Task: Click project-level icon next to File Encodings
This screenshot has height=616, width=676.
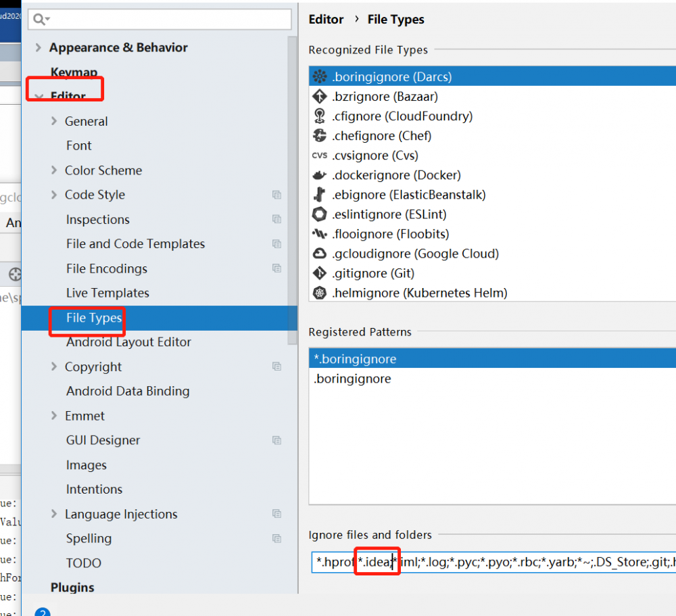Action: tap(276, 268)
